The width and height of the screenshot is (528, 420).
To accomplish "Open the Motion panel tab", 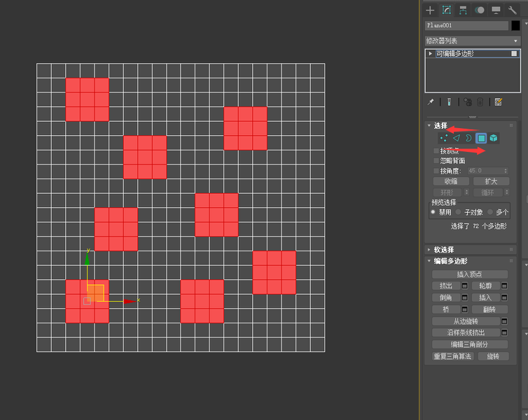I will (480, 10).
